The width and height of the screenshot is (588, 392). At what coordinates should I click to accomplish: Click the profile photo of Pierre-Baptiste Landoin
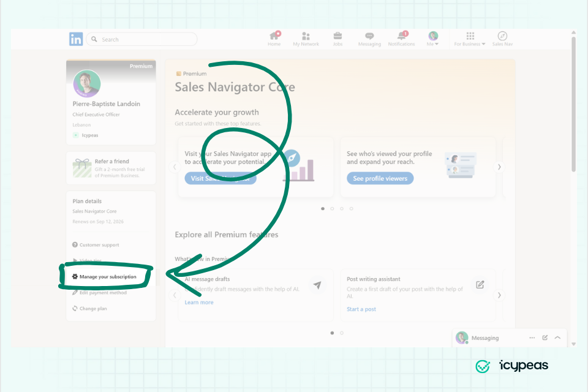pyautogui.click(x=87, y=83)
